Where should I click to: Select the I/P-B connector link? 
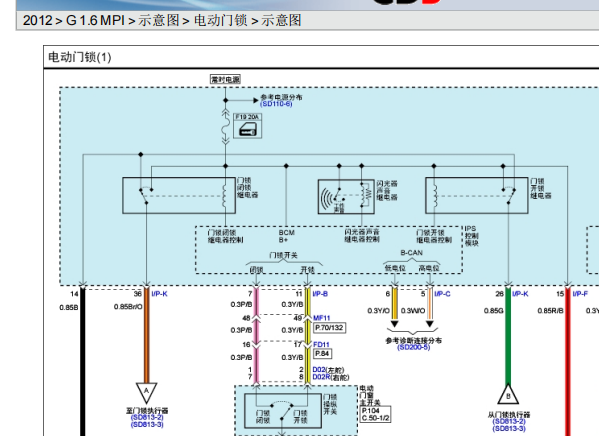[320, 293]
